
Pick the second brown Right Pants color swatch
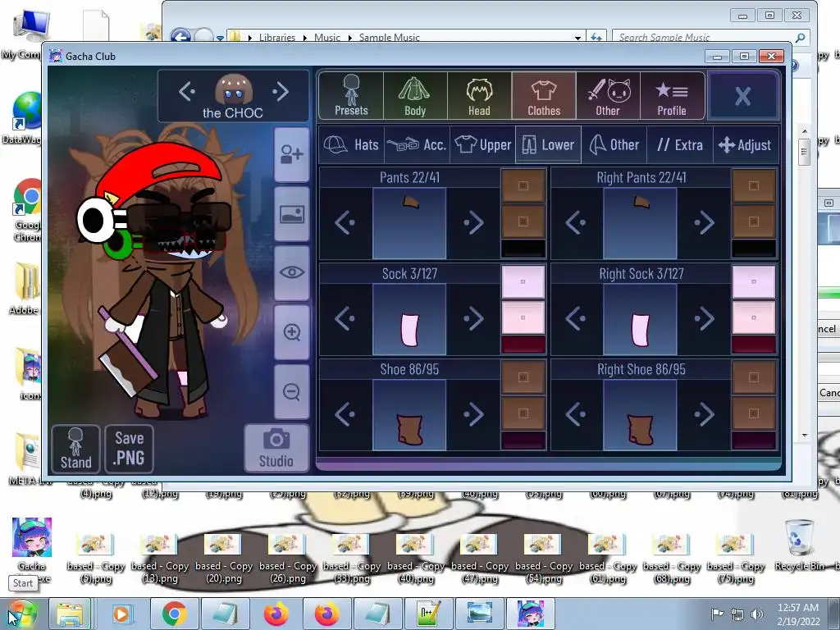click(x=754, y=221)
